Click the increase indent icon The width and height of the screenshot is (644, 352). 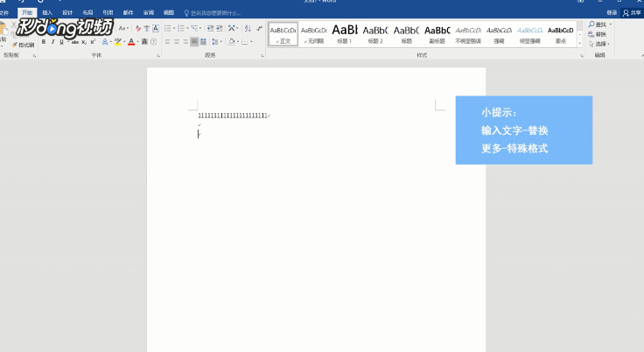(220, 28)
